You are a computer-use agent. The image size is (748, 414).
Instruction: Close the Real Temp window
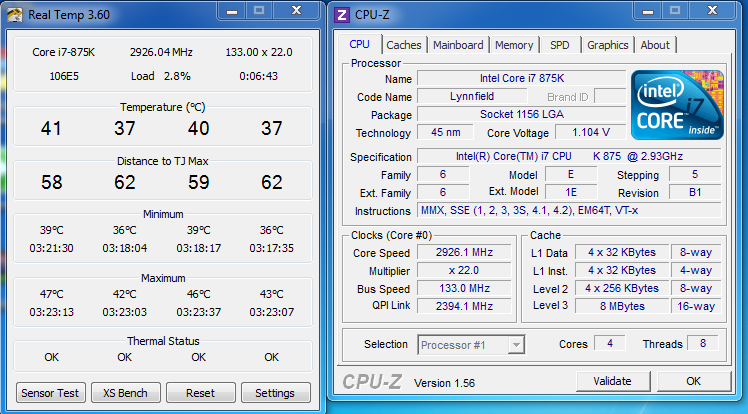(296, 11)
